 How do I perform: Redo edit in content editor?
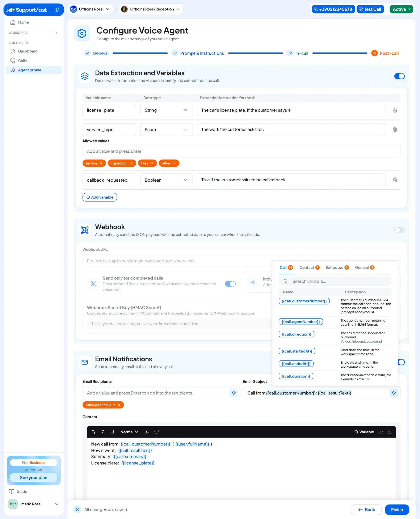390,432
